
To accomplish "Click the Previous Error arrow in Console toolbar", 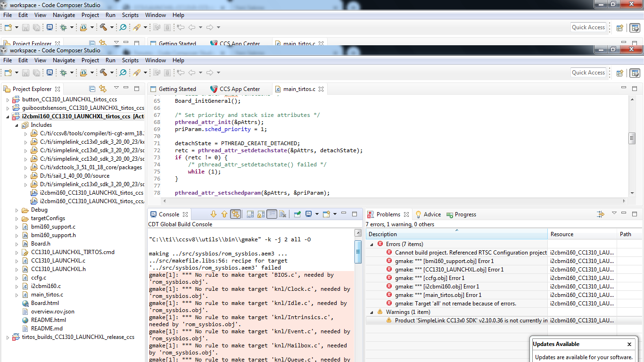I will click(224, 214).
